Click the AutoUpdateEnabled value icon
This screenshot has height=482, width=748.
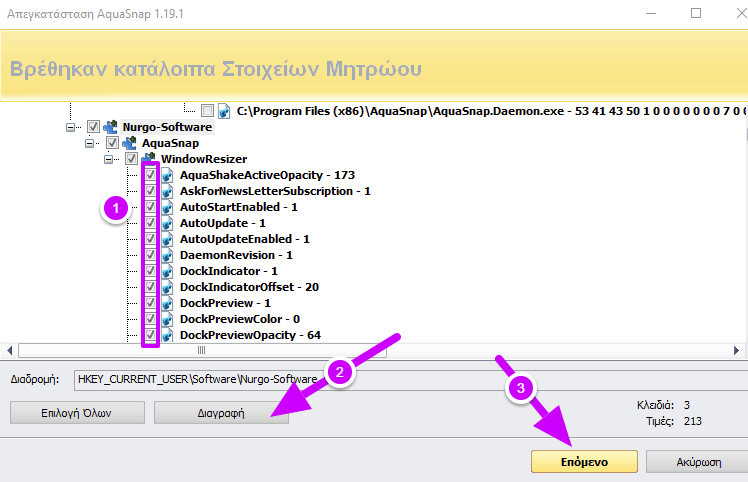[167, 239]
